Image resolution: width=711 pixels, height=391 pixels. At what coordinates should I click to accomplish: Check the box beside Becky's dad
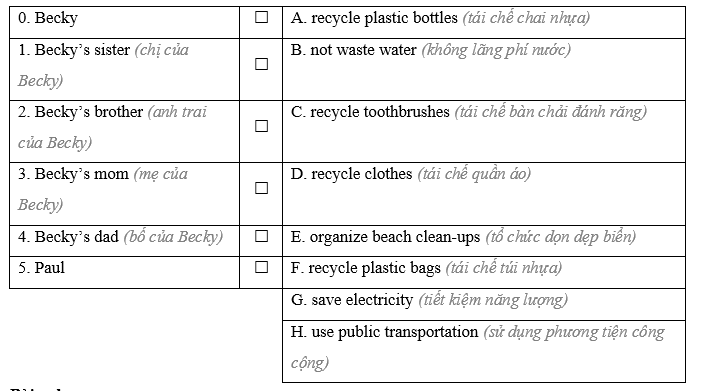point(261,236)
